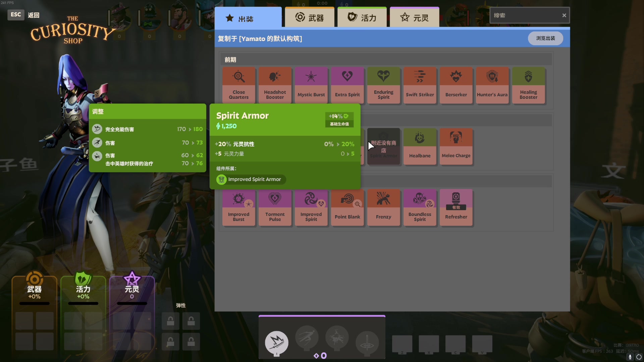This screenshot has height=362, width=644.
Task: Click the ESC back button
Action: tap(16, 15)
